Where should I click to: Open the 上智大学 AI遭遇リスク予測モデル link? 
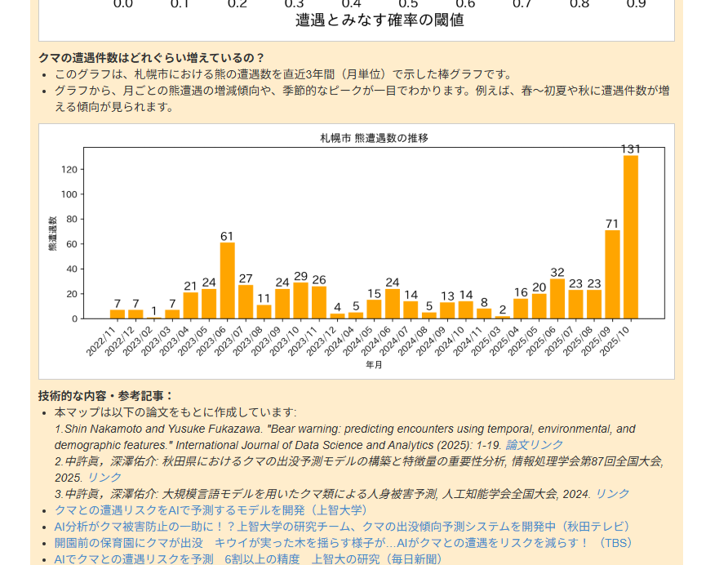tap(208, 510)
